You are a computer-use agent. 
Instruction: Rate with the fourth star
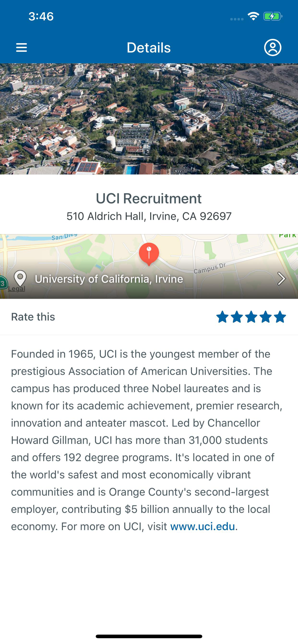pyautogui.click(x=266, y=317)
